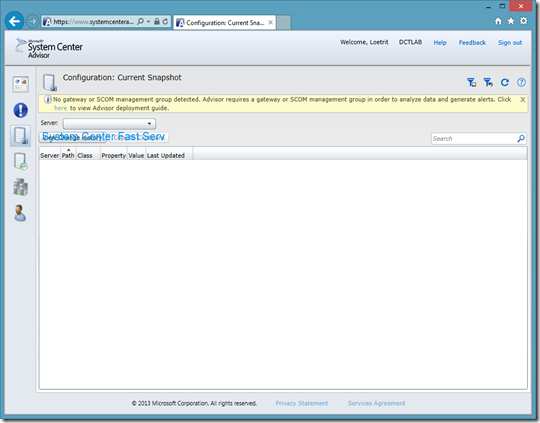Open the Account user sidebar icon
The width and height of the screenshot is (540, 423).
(x=20, y=213)
